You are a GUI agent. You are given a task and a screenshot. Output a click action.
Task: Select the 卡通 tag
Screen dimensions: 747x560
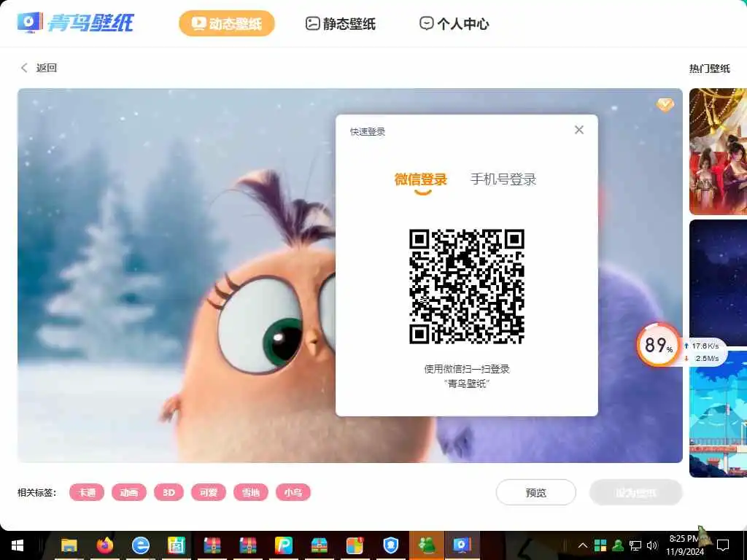(87, 492)
